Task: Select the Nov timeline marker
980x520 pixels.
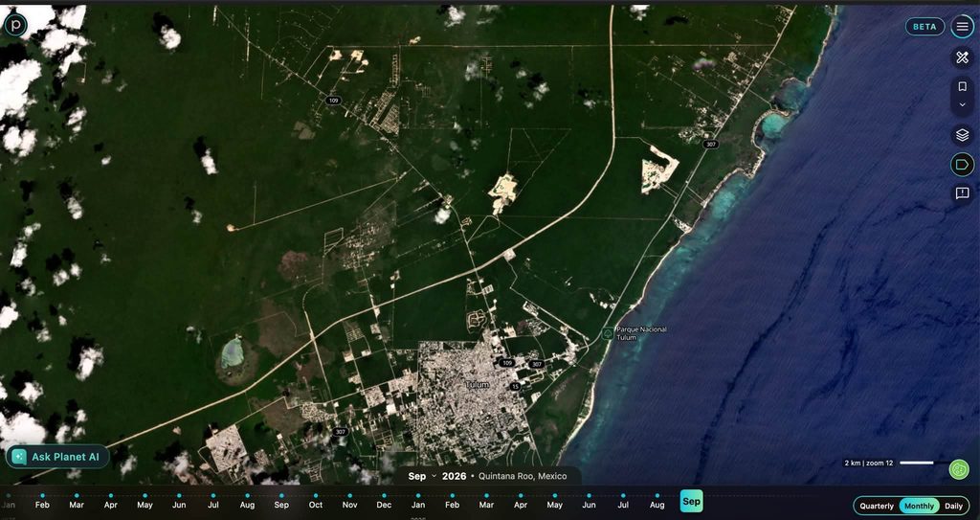Action: (349, 503)
